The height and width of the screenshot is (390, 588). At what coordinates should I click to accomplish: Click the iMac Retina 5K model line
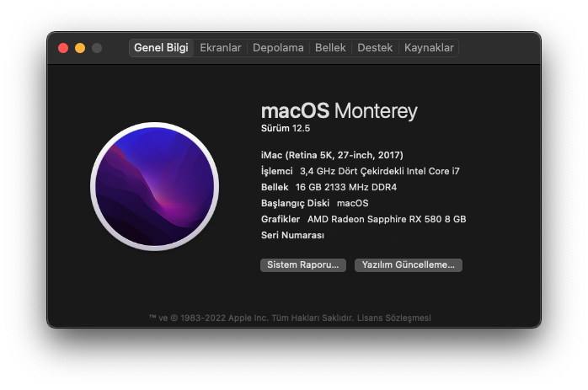(332, 155)
